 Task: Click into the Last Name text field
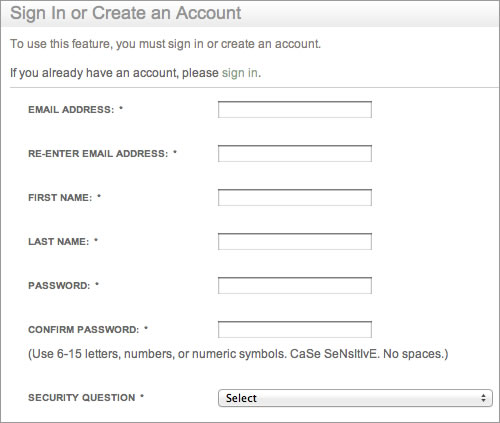pyautogui.click(x=295, y=242)
